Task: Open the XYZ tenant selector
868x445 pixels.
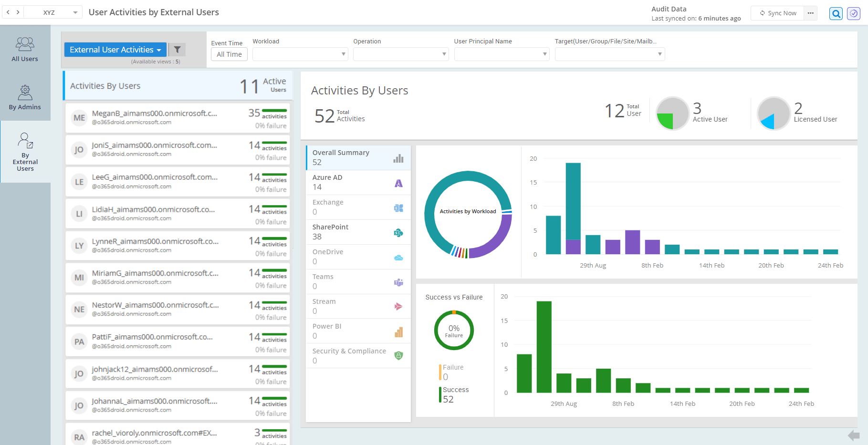Action: click(52, 12)
